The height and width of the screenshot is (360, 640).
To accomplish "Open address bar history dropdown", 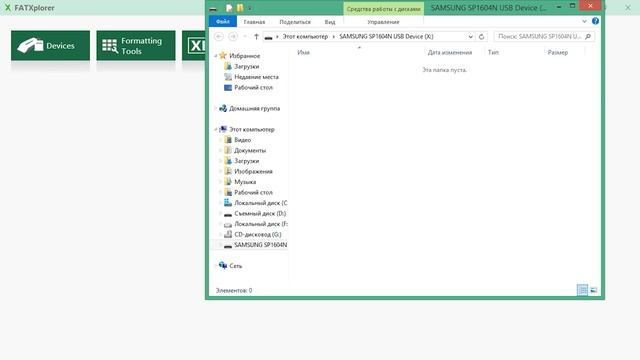I will click(x=470, y=36).
